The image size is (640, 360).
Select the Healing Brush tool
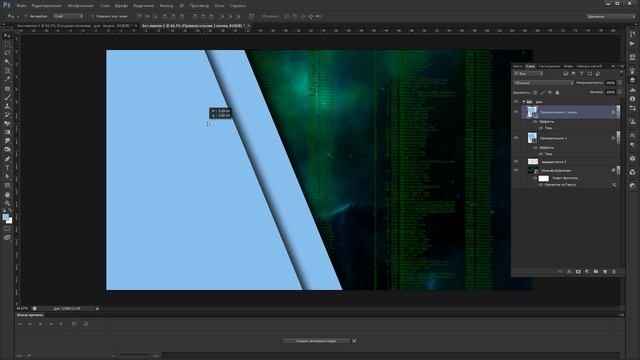[7, 89]
